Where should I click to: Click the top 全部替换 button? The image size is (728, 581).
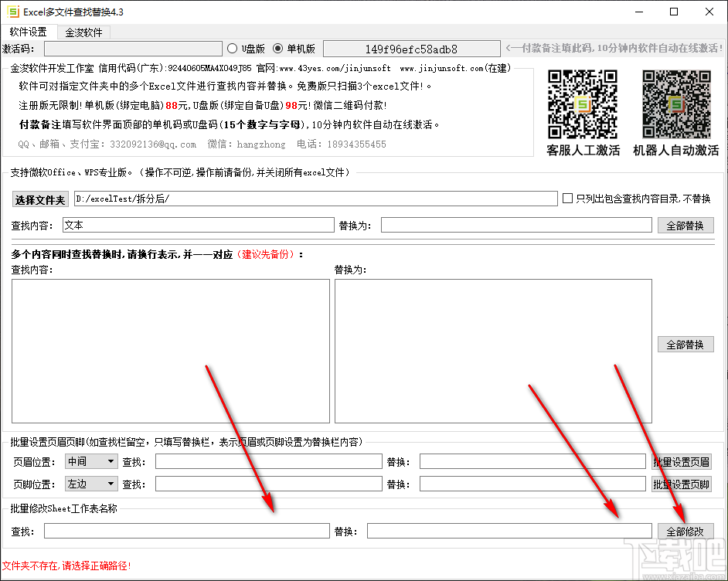(685, 225)
